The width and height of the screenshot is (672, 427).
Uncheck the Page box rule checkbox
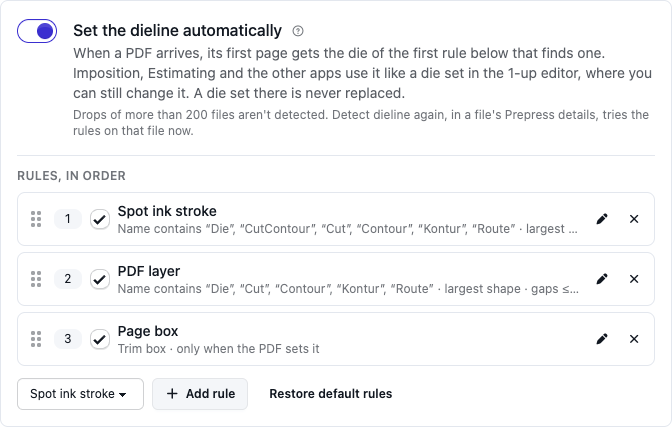coord(100,339)
